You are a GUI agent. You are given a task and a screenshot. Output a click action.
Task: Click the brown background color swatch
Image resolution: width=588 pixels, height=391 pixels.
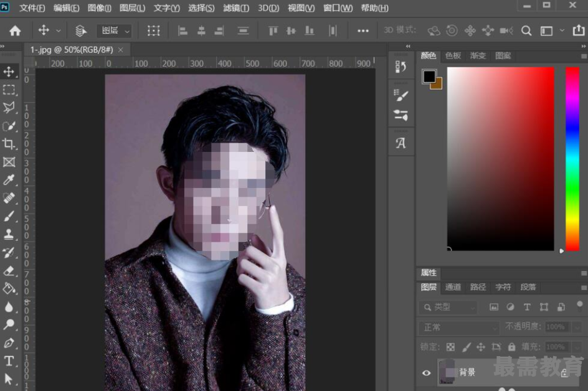(x=438, y=85)
